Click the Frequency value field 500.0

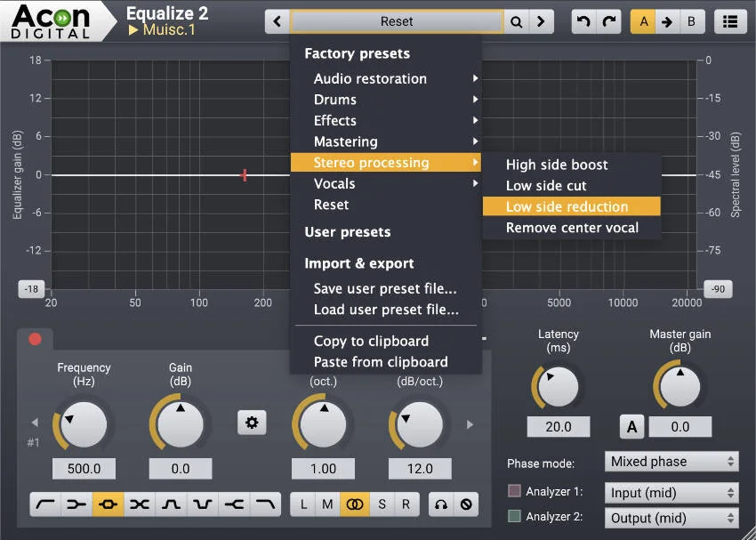click(x=84, y=469)
